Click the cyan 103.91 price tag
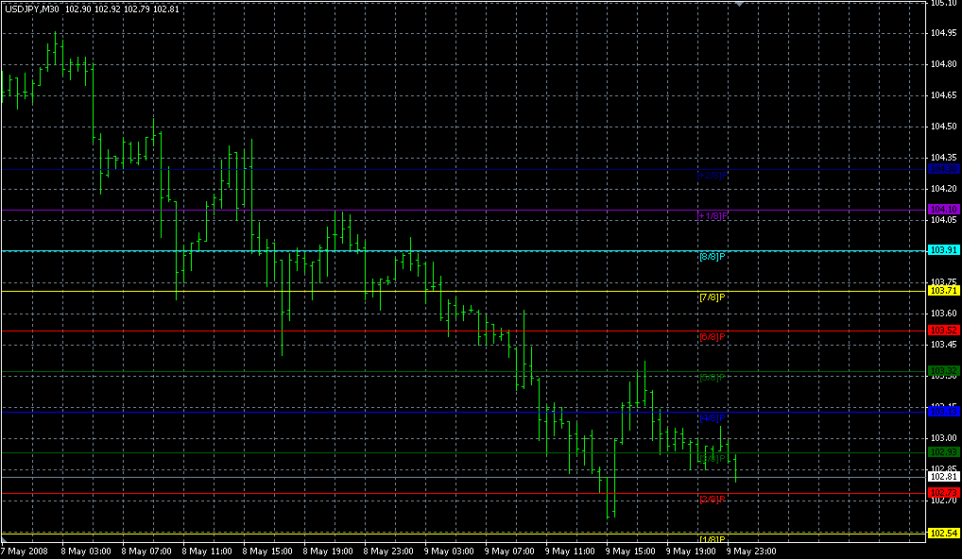 click(x=944, y=250)
